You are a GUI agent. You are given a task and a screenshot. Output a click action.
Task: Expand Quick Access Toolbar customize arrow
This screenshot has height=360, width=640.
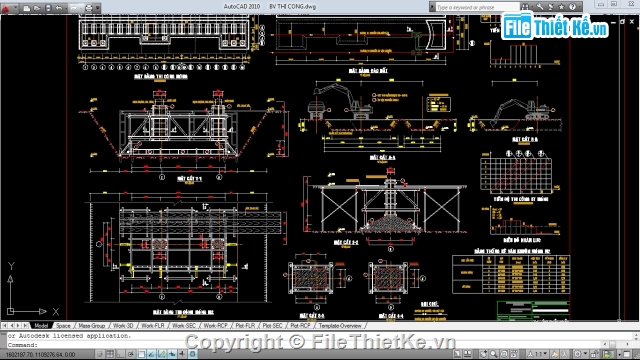[x=98, y=8]
